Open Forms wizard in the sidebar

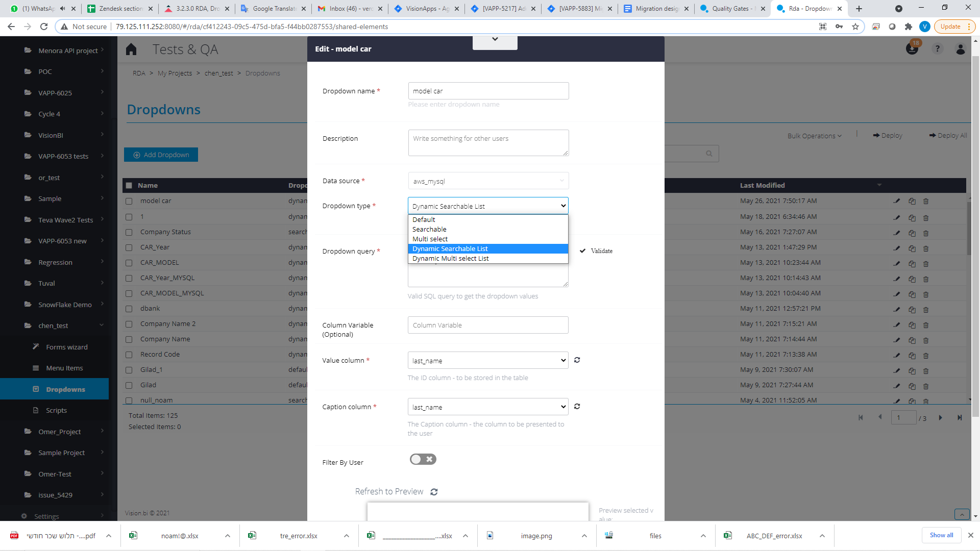(66, 347)
